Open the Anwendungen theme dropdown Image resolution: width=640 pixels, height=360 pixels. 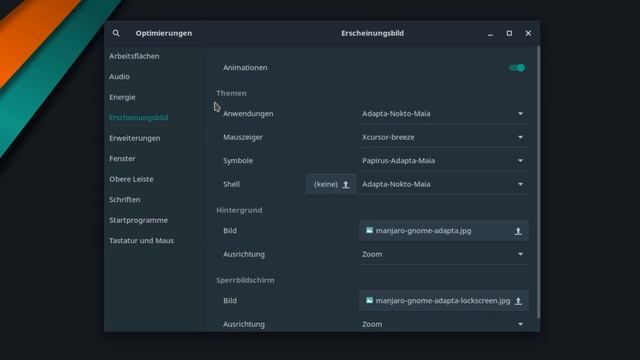click(444, 114)
